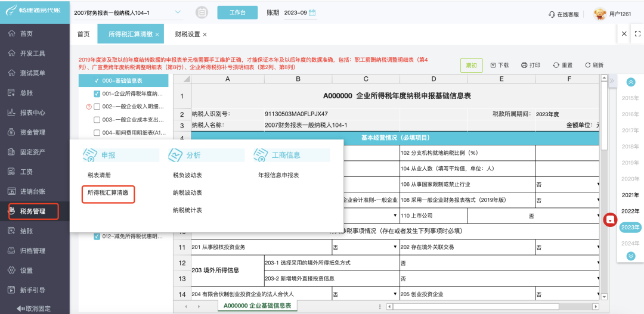Viewport: 644px width, 314px height.
Task: Close the 所得税汇算清缴 tab
Action: pos(157,35)
